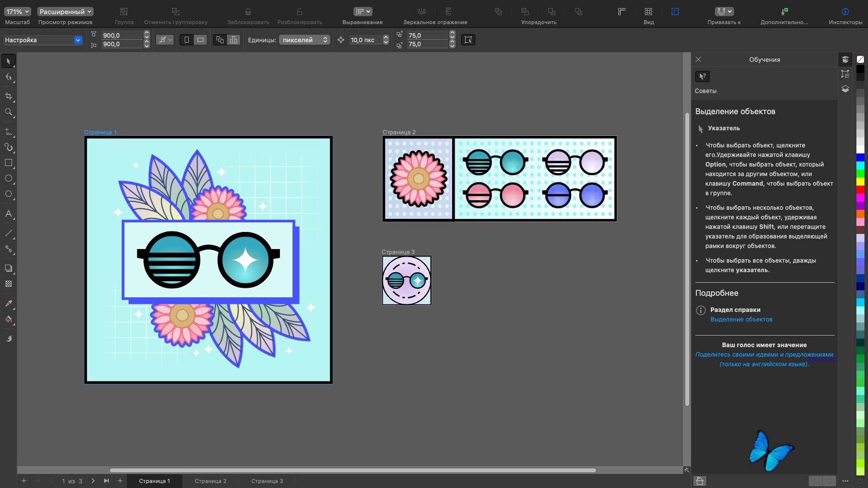Switch to the Страница 2 tab
The width and height of the screenshot is (868, 488).
(x=210, y=481)
